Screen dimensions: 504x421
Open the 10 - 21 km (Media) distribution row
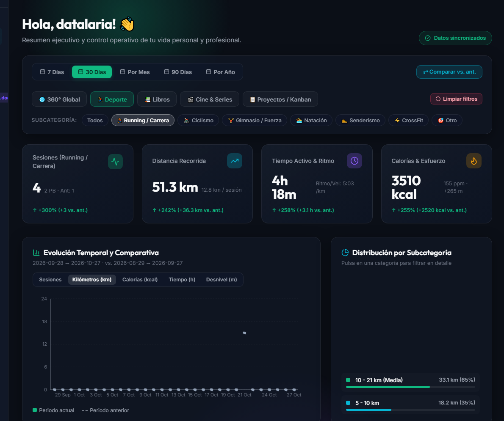[410, 382]
